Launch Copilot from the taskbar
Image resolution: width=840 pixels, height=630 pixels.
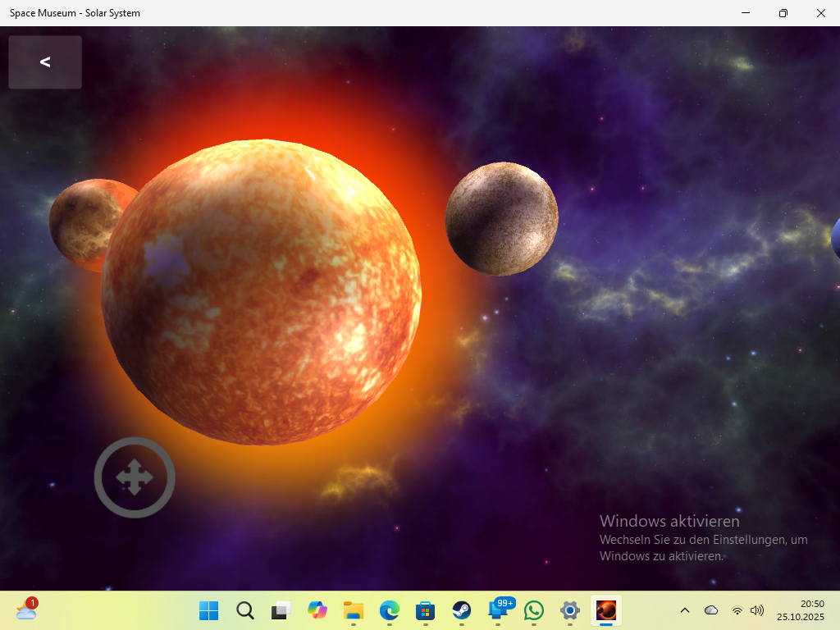317,610
